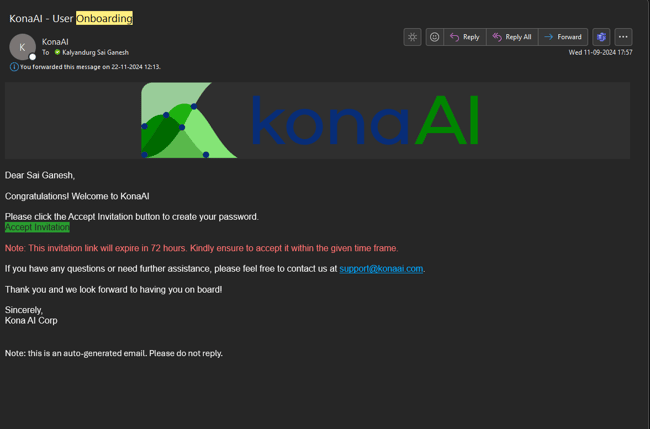Open the more actions ellipsis menu
Viewport: 650px width, 429px height.
623,37
